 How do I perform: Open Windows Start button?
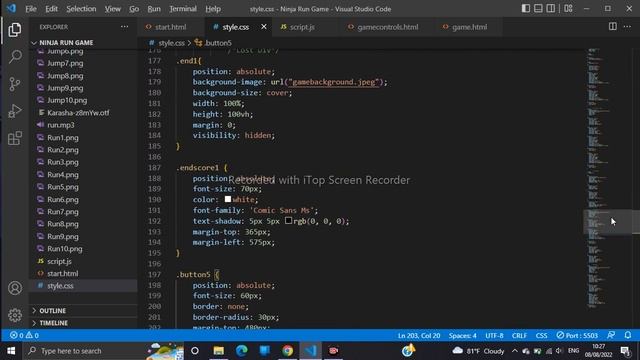click(11, 351)
